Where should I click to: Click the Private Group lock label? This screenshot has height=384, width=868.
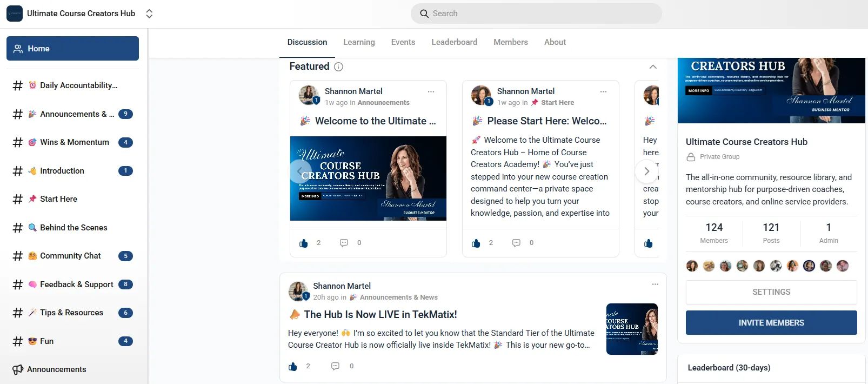(x=713, y=157)
